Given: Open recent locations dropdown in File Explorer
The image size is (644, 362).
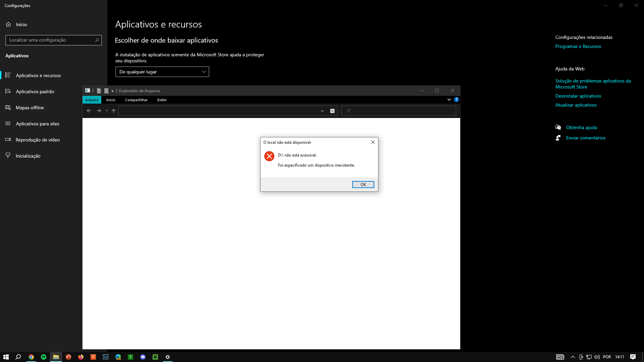Looking at the screenshot, I should [107, 111].
